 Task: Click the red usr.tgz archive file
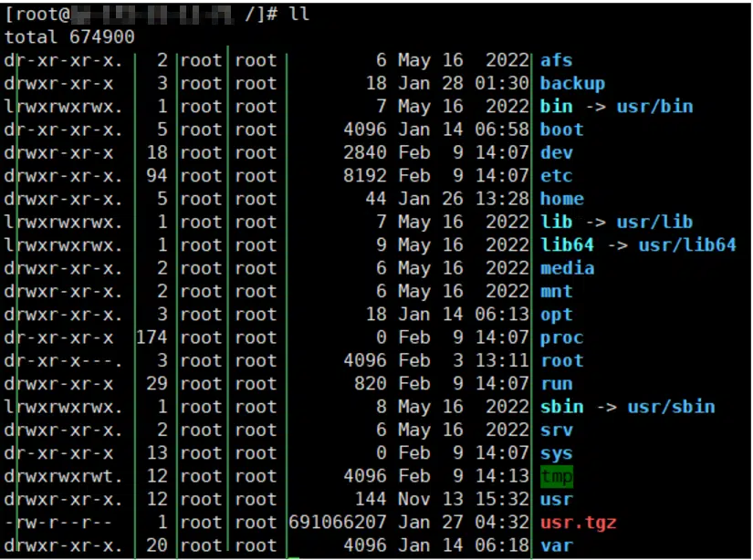pyautogui.click(x=578, y=523)
